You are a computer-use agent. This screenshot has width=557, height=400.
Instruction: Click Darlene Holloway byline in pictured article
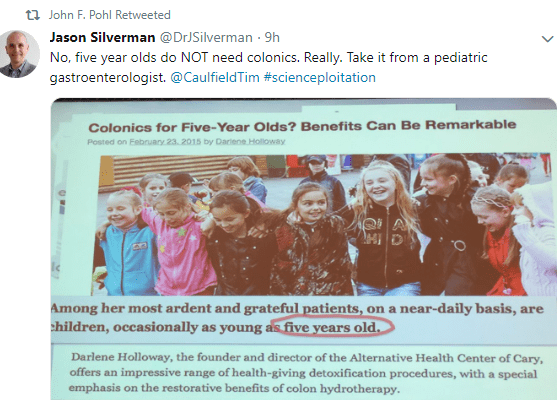tap(250, 141)
